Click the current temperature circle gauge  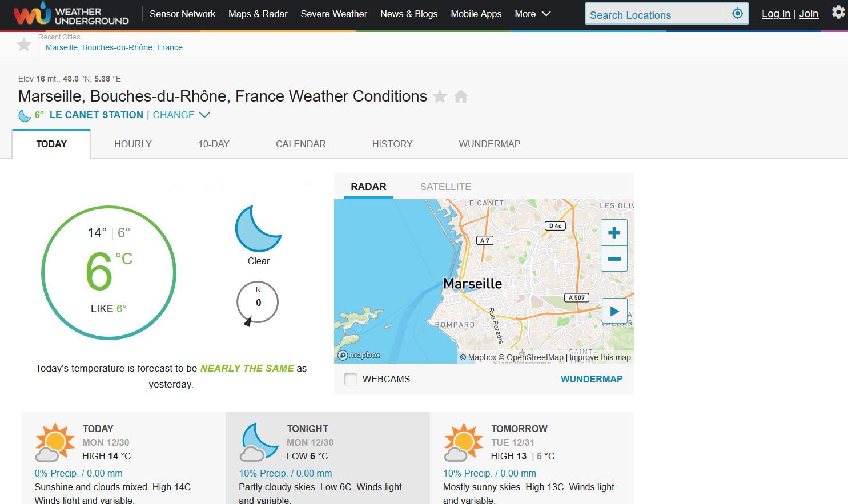[x=108, y=273]
